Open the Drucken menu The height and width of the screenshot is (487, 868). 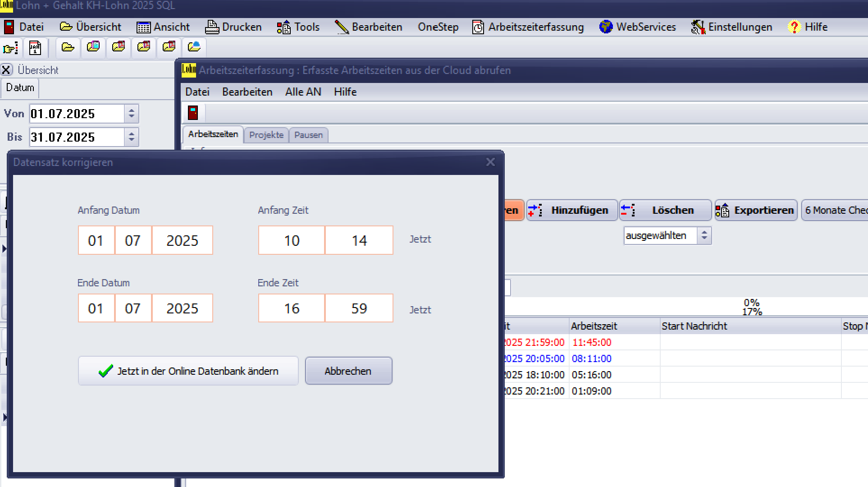pyautogui.click(x=233, y=27)
